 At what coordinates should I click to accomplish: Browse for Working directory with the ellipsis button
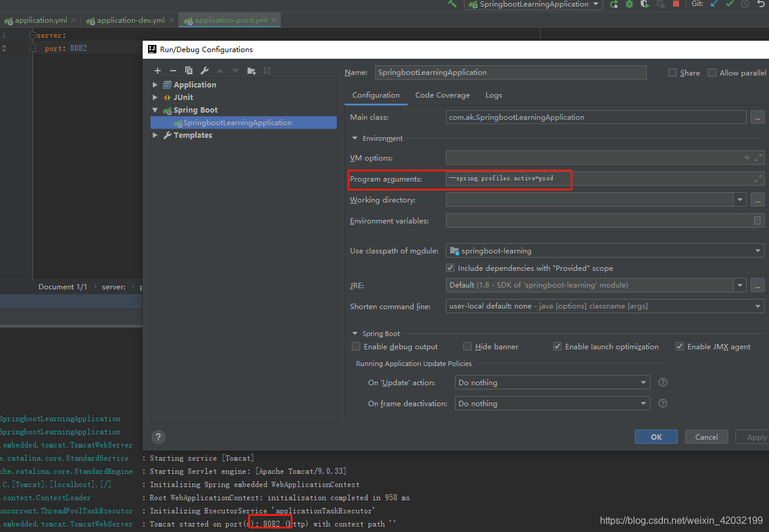pyautogui.click(x=758, y=200)
